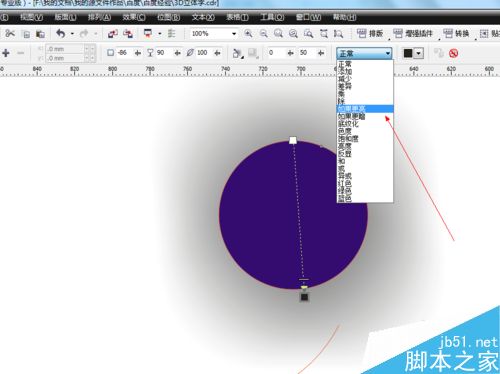Click the Zoom to Page icon

(x=309, y=33)
